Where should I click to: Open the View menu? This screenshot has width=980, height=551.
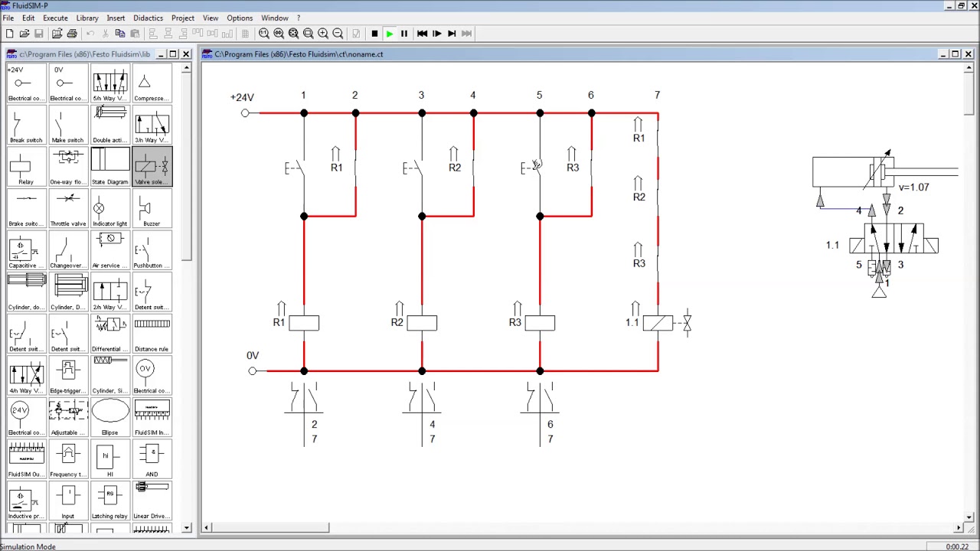(211, 18)
